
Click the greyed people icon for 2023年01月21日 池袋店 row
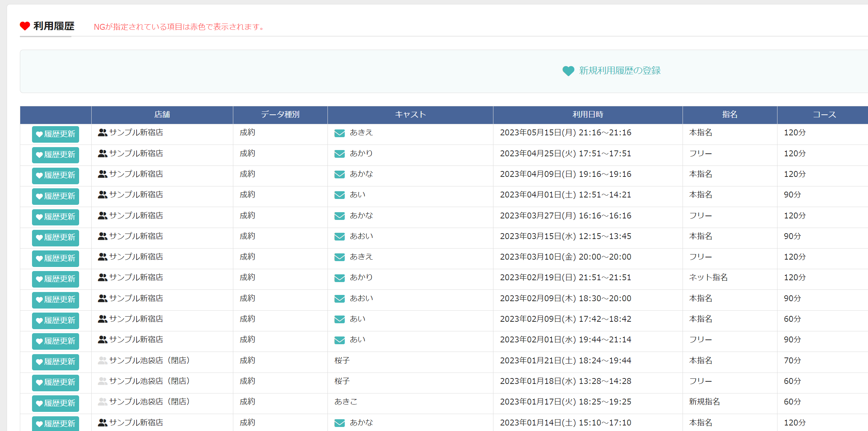103,361
